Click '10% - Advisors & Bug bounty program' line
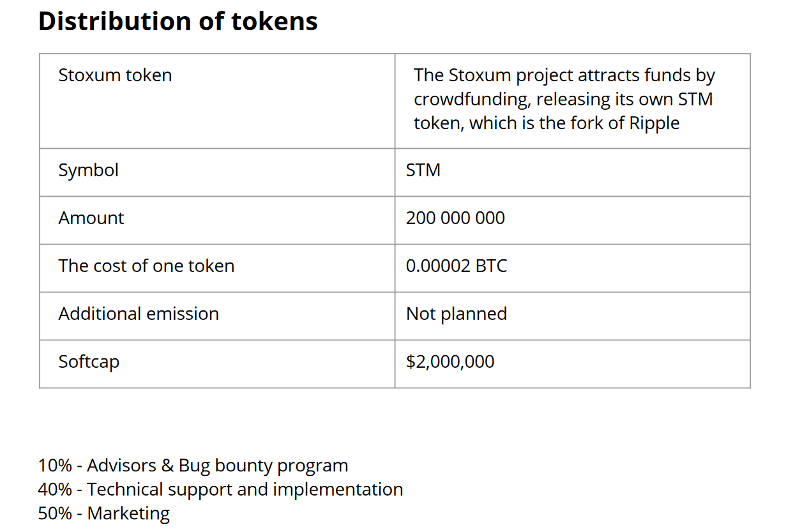The height and width of the screenshot is (532, 786). coord(193,466)
